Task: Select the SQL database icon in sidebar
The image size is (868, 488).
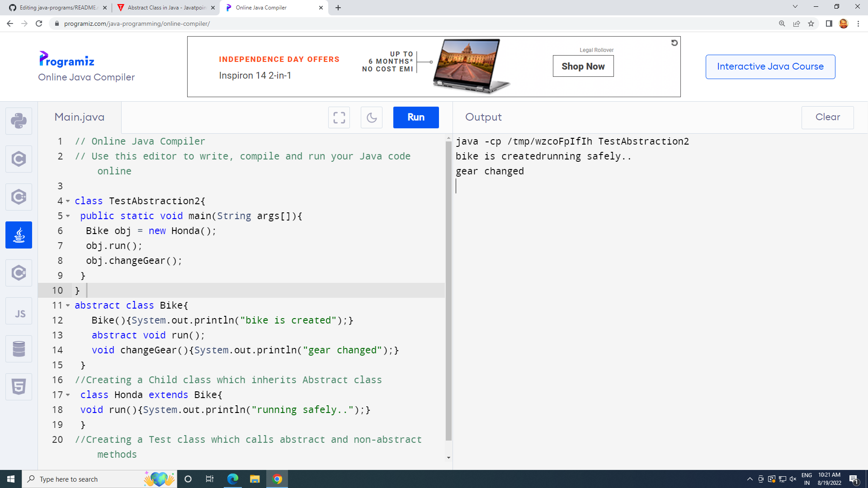Action: (x=19, y=348)
